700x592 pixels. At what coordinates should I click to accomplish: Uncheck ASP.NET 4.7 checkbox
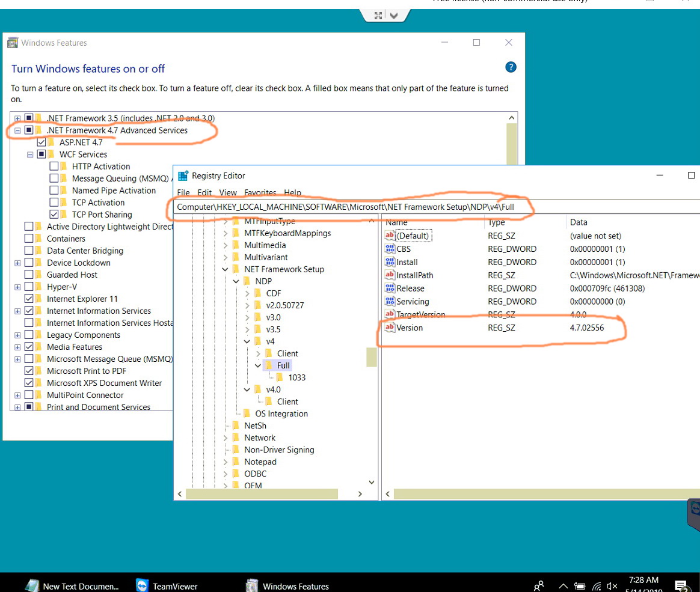(x=41, y=142)
